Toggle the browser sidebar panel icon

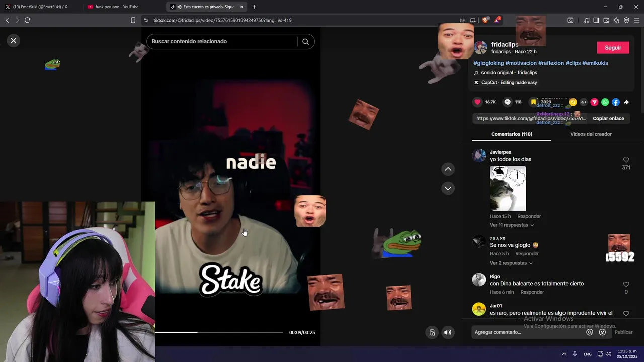click(x=596, y=20)
